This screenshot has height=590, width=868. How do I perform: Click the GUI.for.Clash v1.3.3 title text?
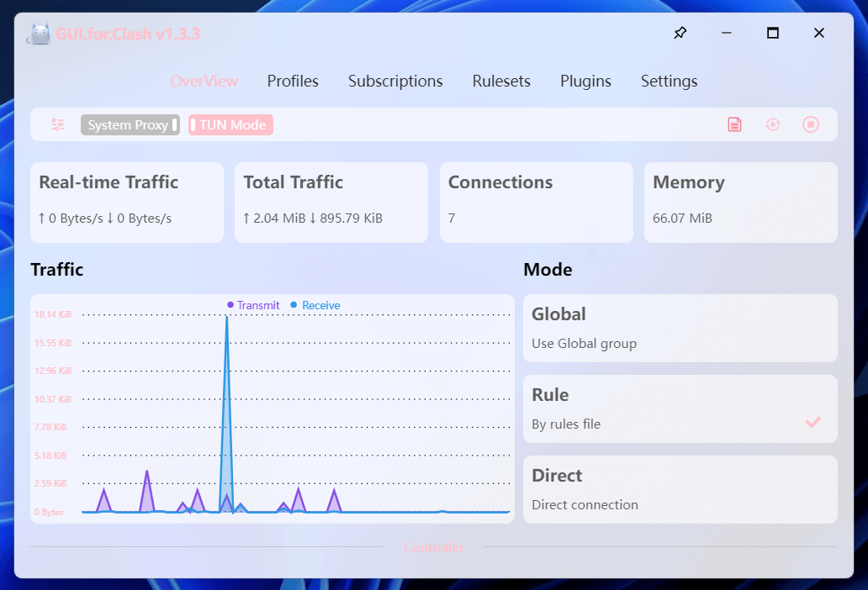(128, 34)
